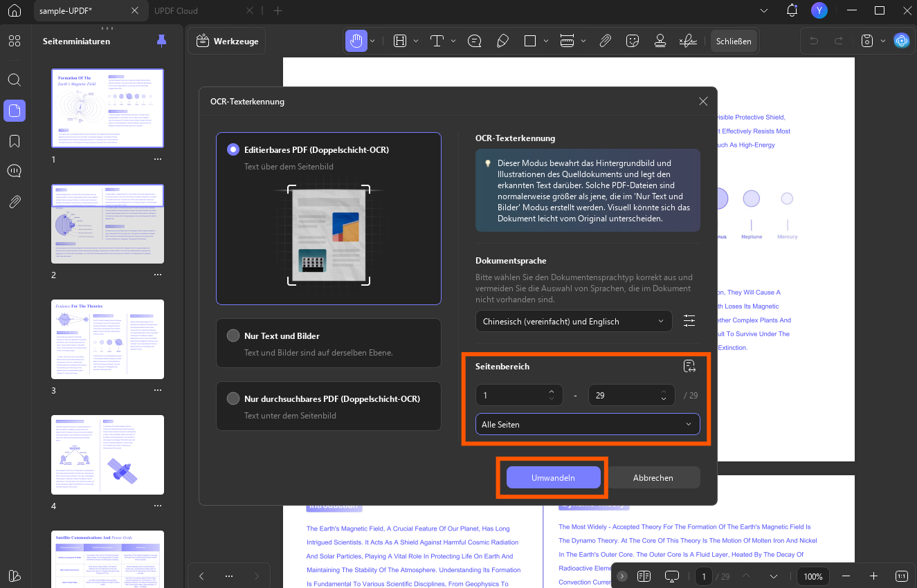
Task: Open the user account avatar Y
Action: 819,10
